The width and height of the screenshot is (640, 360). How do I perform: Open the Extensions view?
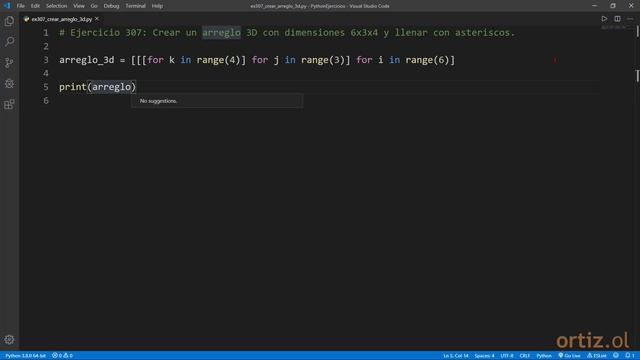click(x=9, y=104)
